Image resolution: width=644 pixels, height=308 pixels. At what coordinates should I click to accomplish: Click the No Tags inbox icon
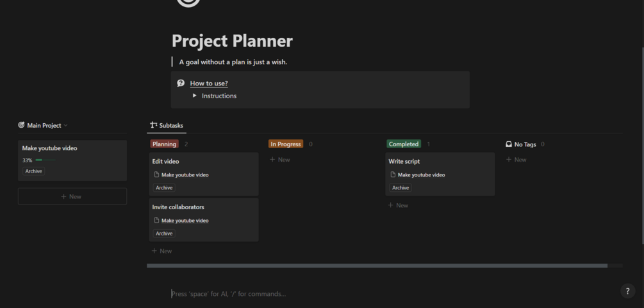(509, 144)
